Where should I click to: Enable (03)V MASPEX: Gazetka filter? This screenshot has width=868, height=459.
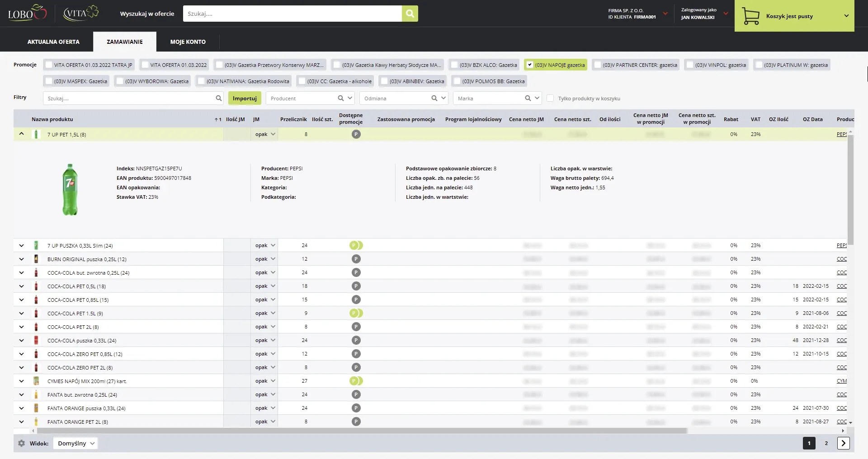49,81
